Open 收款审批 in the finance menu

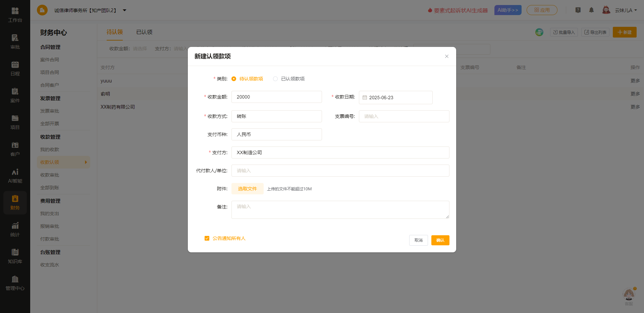(x=50, y=175)
